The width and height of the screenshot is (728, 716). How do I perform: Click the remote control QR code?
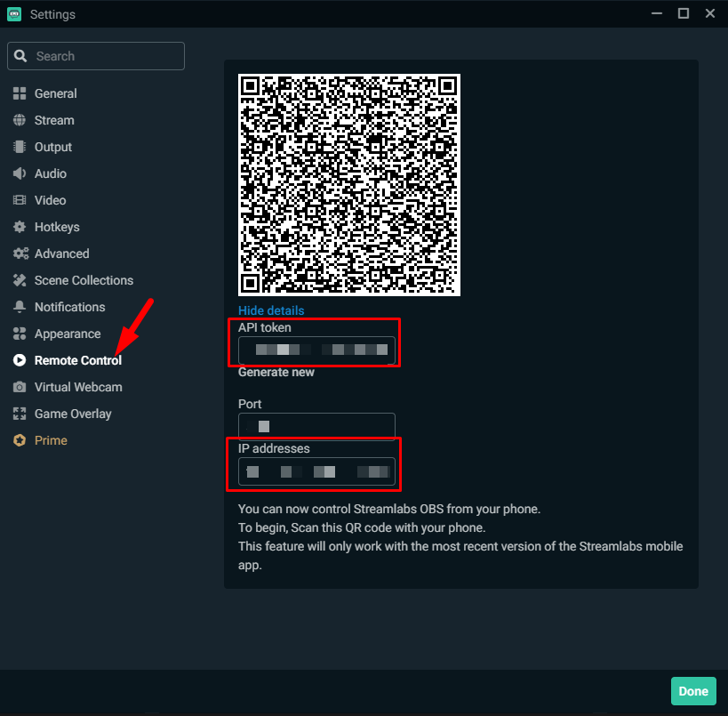349,184
